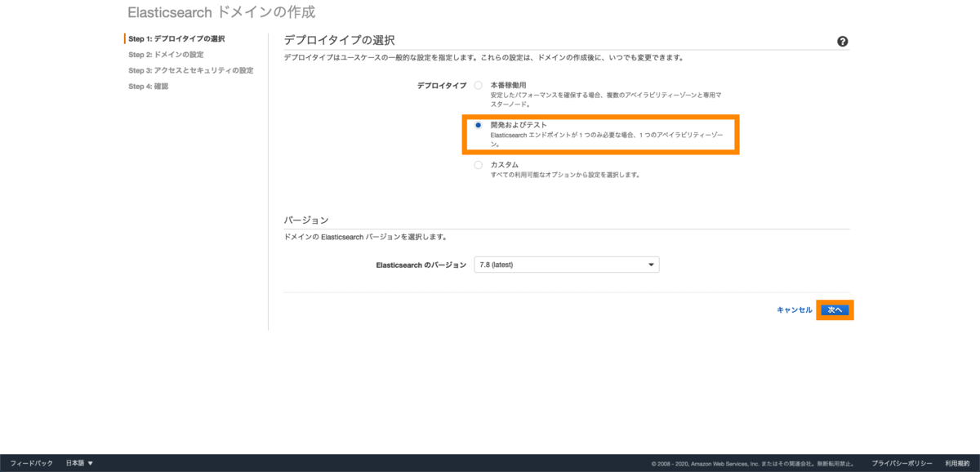The image size is (980, 472).
Task: Open the help question mark icon
Action: coord(843,42)
